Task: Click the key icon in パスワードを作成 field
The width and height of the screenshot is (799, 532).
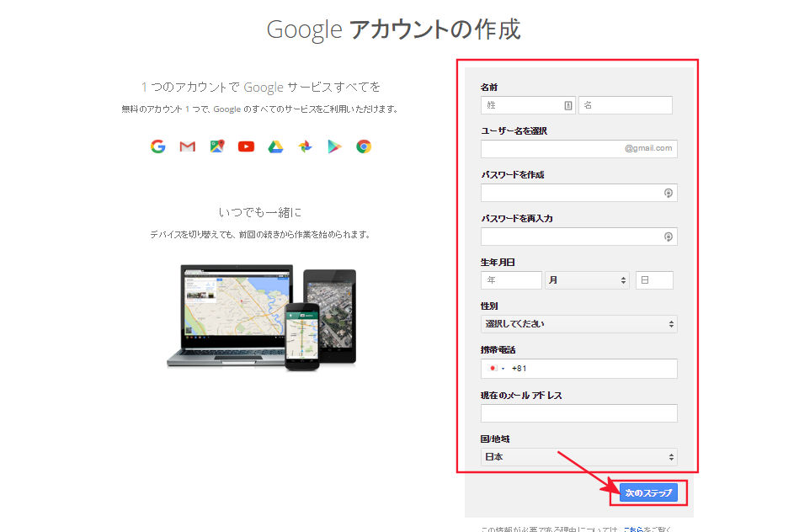Action: coord(668,193)
